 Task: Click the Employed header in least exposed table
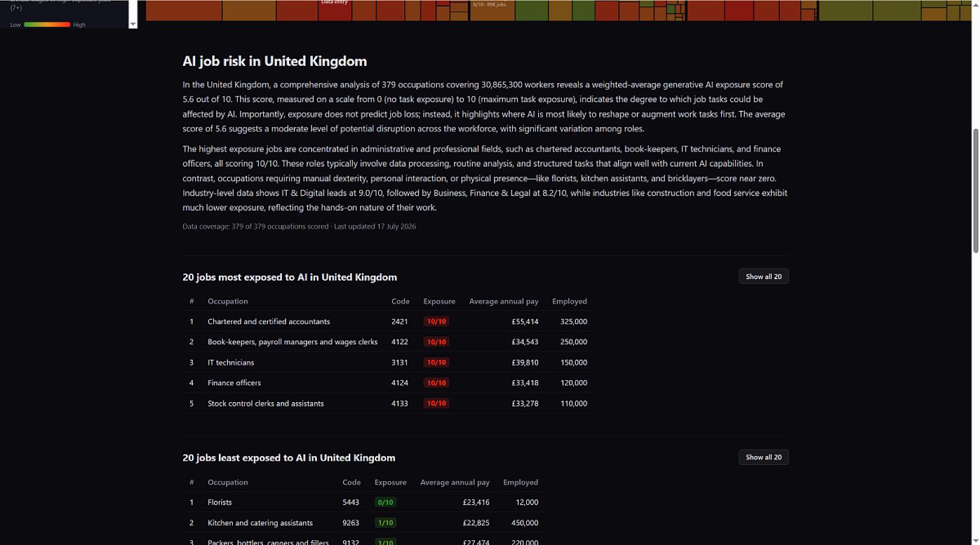[521, 482]
